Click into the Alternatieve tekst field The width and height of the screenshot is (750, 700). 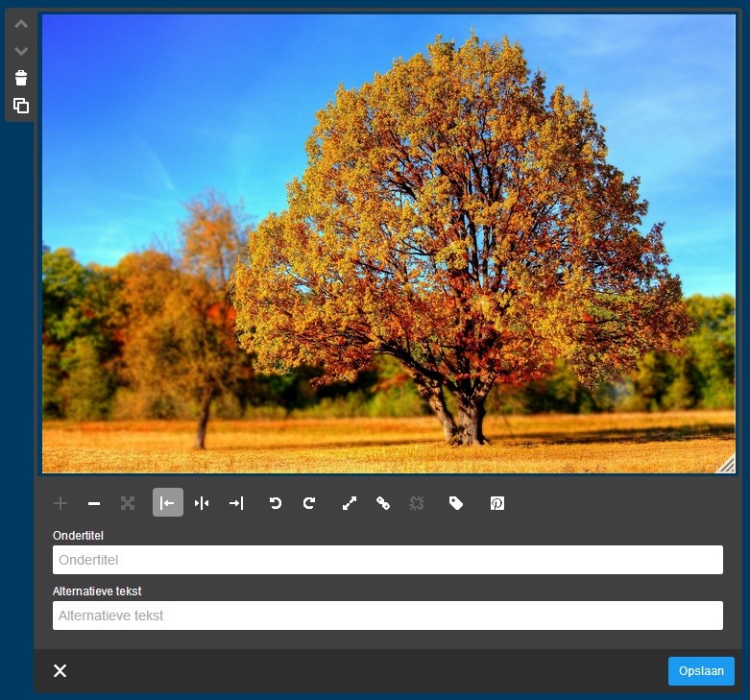(388, 616)
